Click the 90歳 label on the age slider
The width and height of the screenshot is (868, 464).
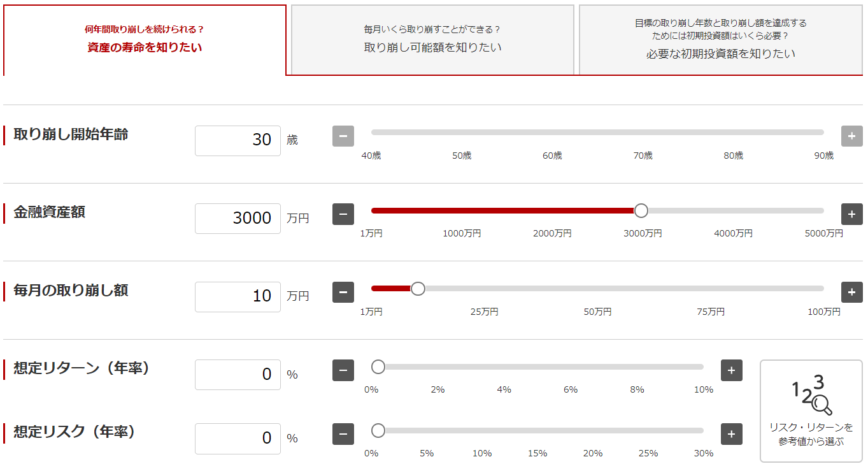823,156
